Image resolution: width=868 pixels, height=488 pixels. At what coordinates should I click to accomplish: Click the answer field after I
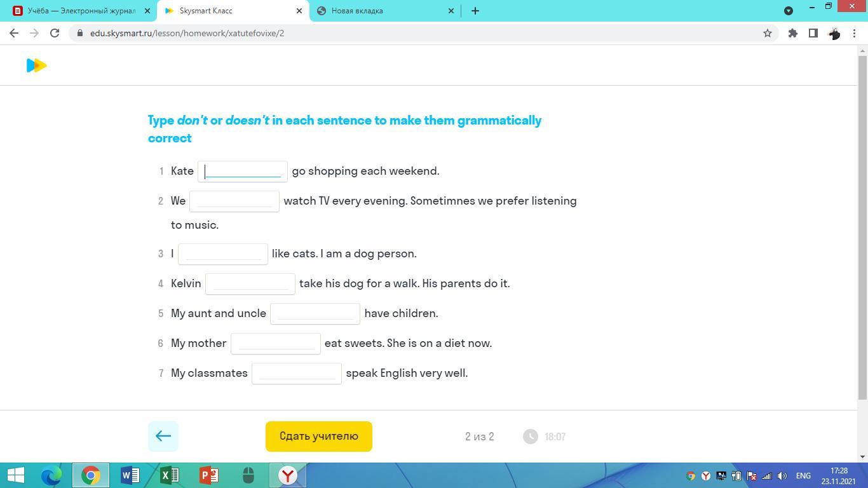223,254
